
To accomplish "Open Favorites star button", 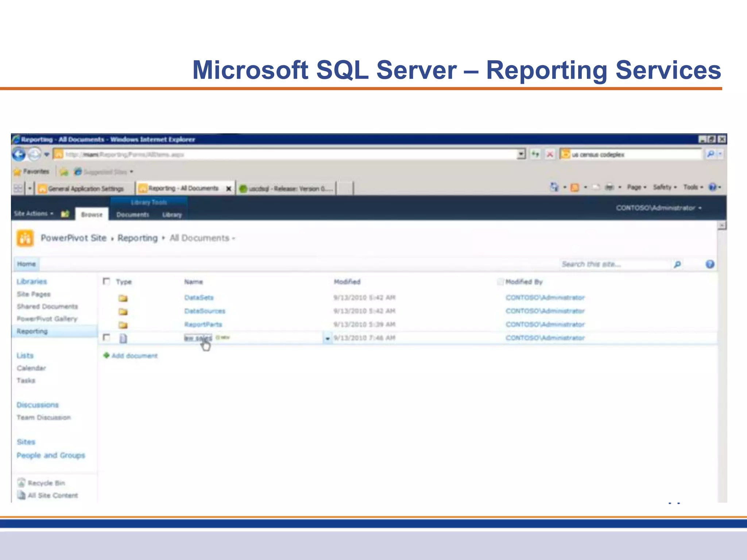I will tap(31, 171).
